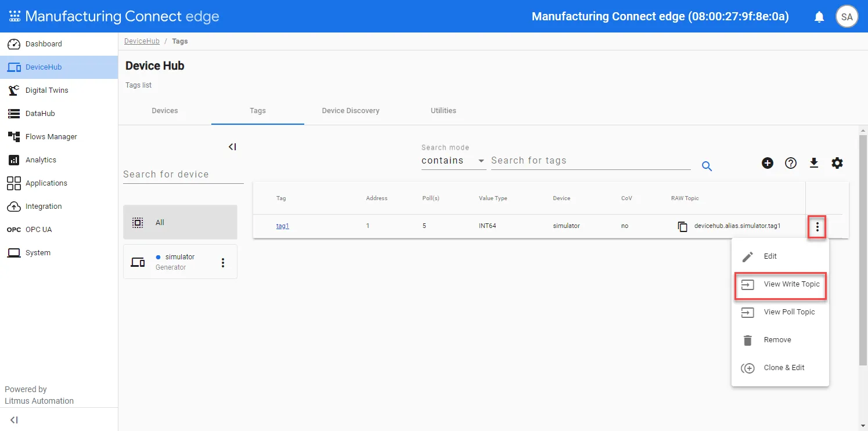Switch to the Devices tab

click(x=165, y=111)
